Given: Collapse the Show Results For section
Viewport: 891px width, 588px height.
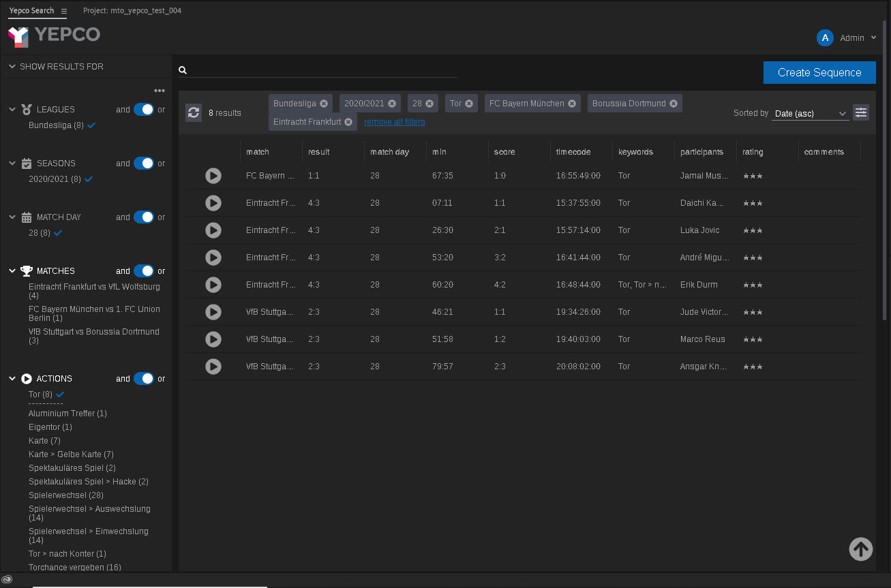Looking at the screenshot, I should (x=12, y=66).
